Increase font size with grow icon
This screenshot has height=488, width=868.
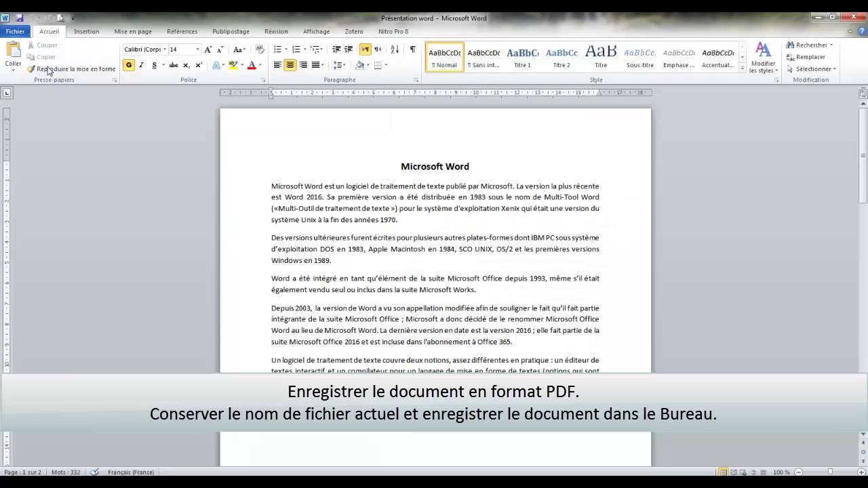[208, 49]
